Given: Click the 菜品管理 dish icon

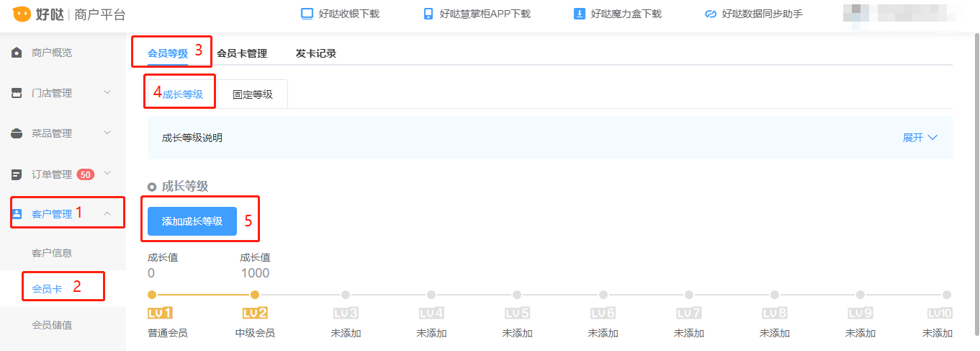Looking at the screenshot, I should pyautogui.click(x=17, y=133).
